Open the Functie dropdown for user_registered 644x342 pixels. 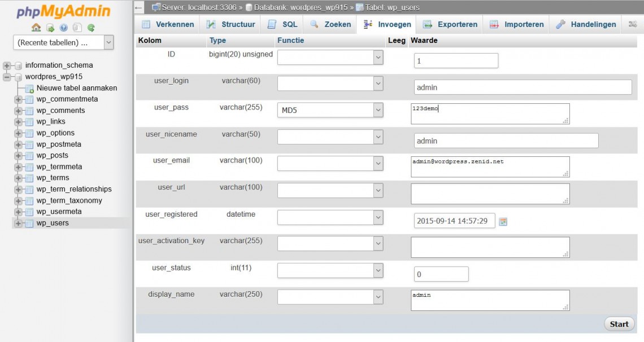tap(330, 217)
